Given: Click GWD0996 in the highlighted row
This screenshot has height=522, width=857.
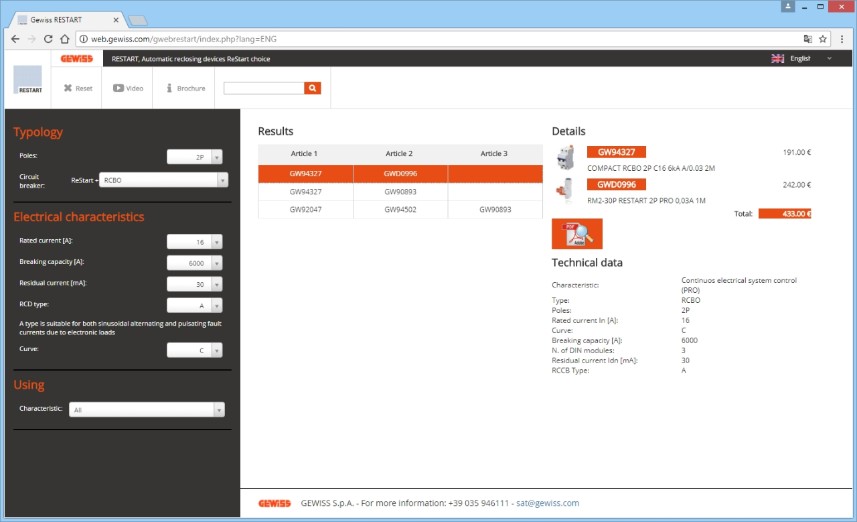Looking at the screenshot, I should click(x=400, y=173).
